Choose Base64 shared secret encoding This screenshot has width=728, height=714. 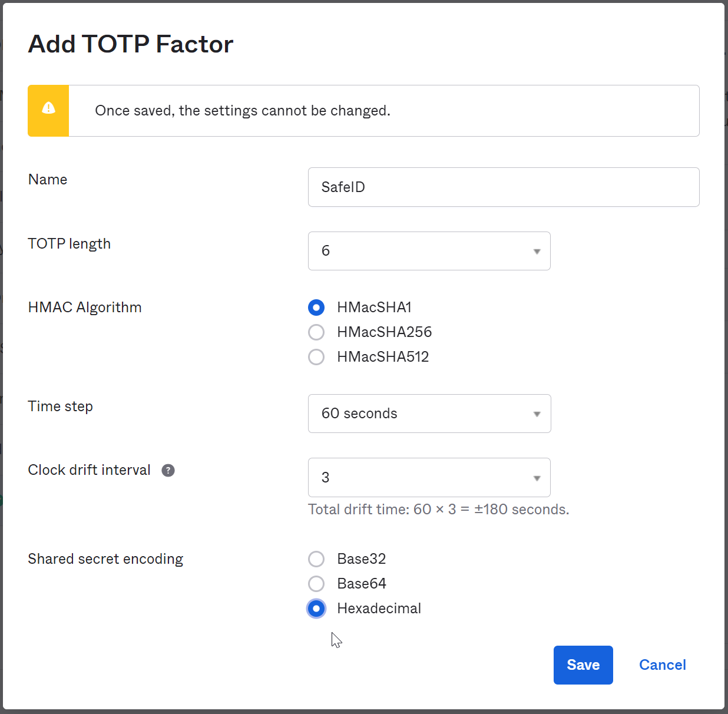[316, 584]
